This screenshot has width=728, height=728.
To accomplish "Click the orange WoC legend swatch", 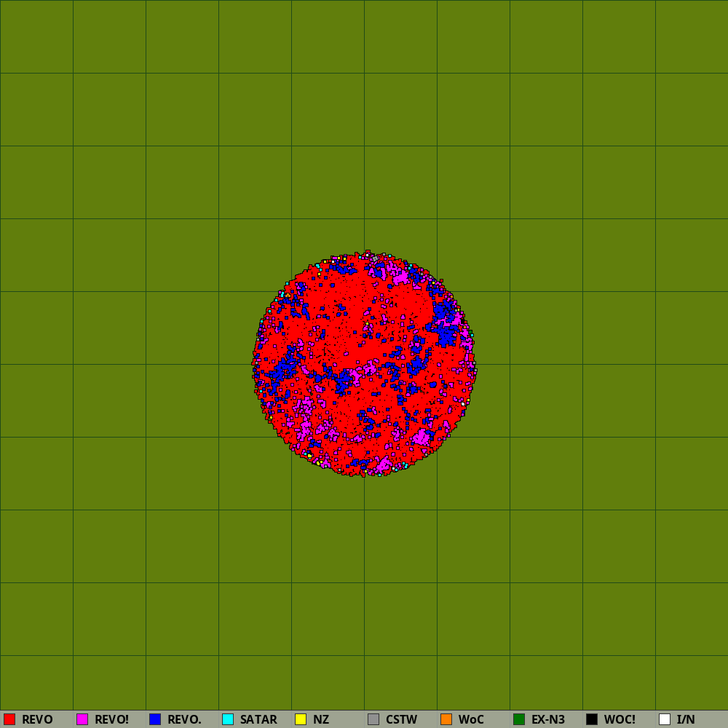I will coord(446,719).
